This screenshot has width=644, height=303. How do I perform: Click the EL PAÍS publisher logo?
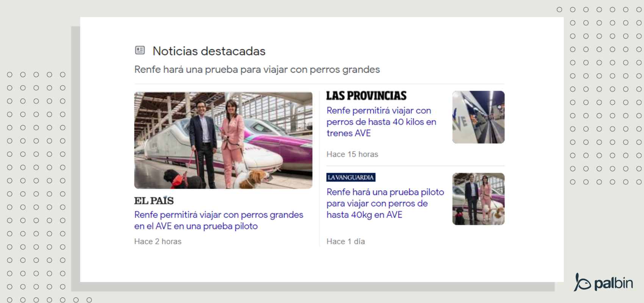(154, 201)
